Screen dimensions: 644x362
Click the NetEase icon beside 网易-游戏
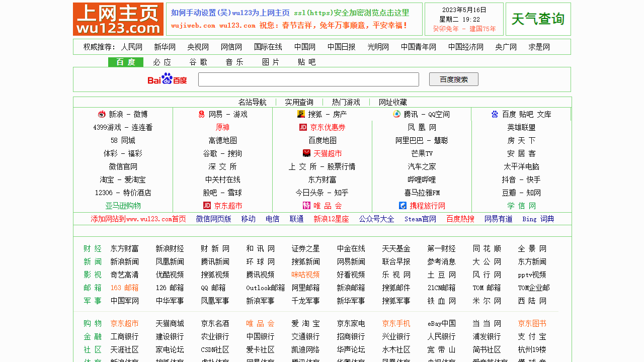(x=201, y=115)
